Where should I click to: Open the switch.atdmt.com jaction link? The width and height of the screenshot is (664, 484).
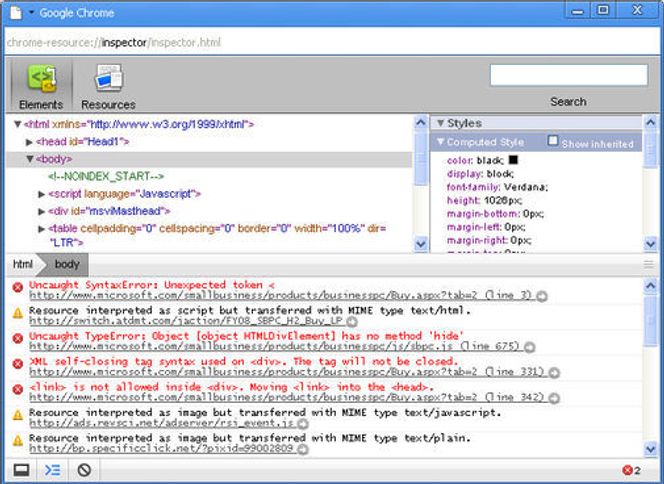click(185, 321)
